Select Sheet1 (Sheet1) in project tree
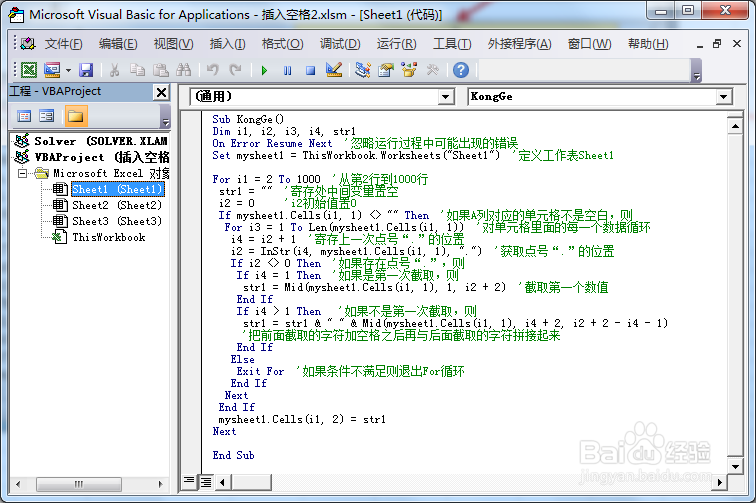 point(118,189)
